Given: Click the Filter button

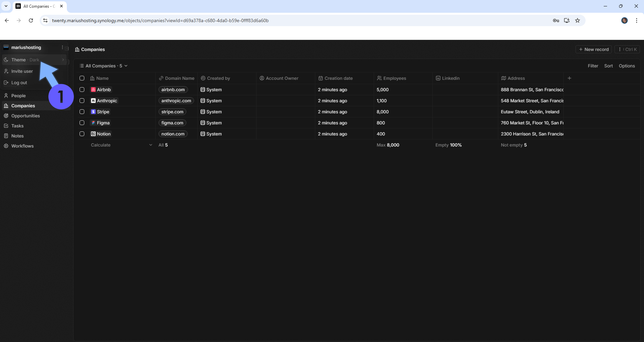Looking at the screenshot, I should tap(593, 66).
